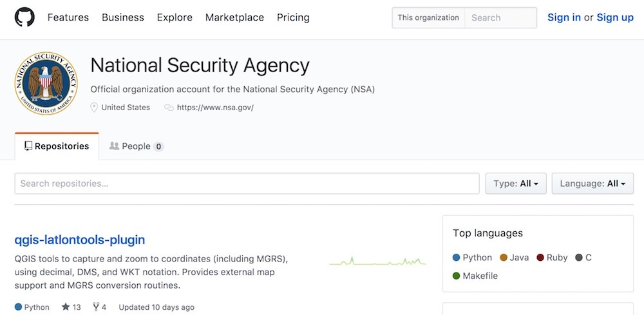The width and height of the screenshot is (644, 315).
Task: Select the National Security Agency heading
Action: [x=200, y=66]
